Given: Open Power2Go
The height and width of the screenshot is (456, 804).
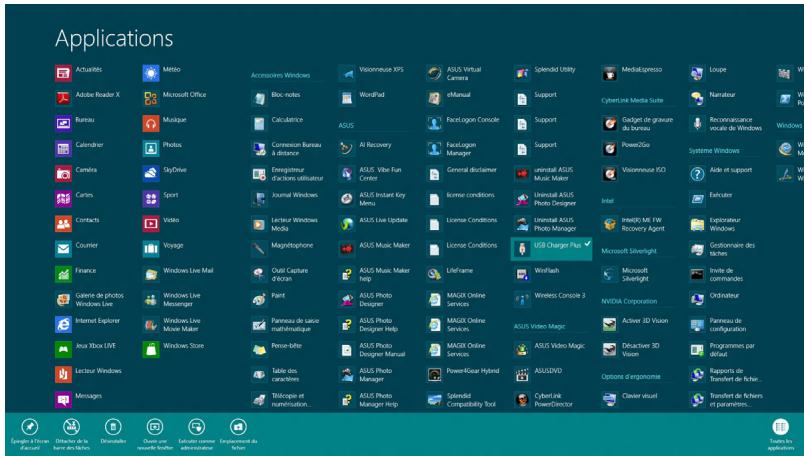Looking at the screenshot, I should (627, 148).
